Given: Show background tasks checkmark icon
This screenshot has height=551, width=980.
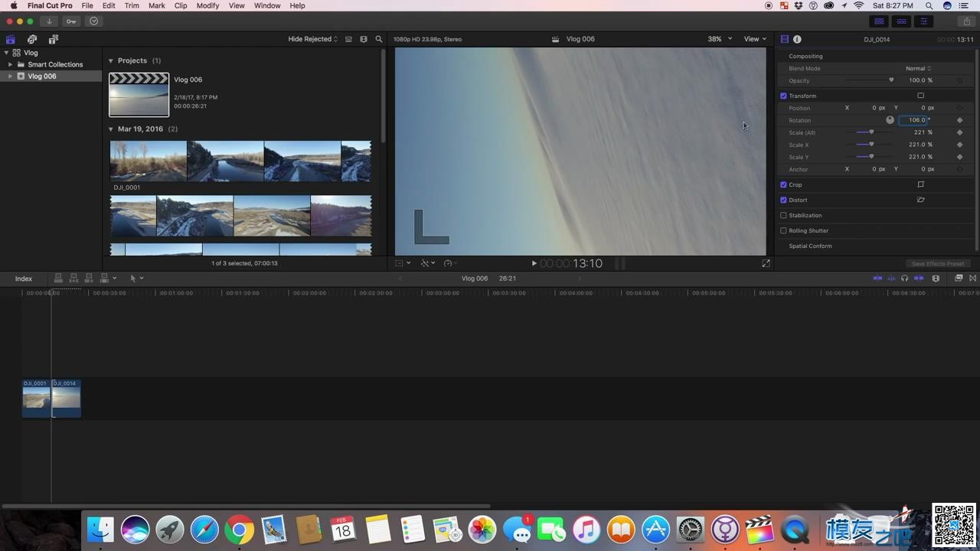Looking at the screenshot, I should tap(93, 21).
